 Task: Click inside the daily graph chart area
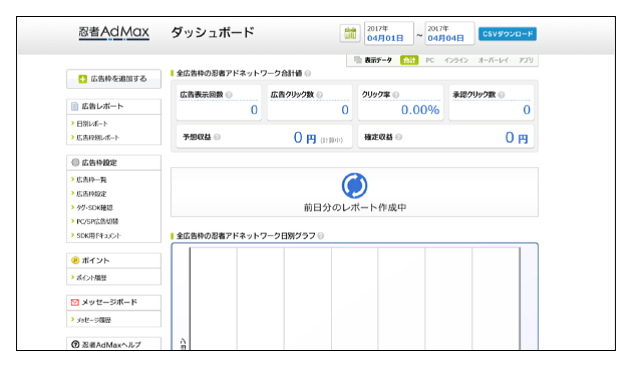pyautogui.click(x=355, y=298)
